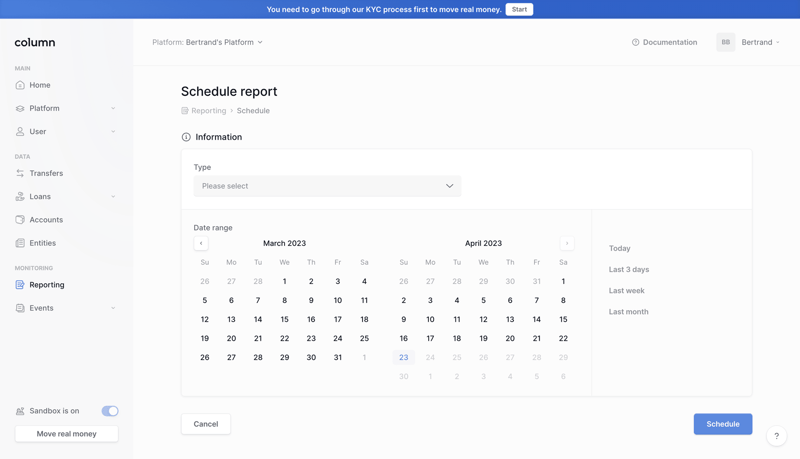The height and width of the screenshot is (459, 800).
Task: Click the March 2023 month heading
Action: (x=285, y=243)
